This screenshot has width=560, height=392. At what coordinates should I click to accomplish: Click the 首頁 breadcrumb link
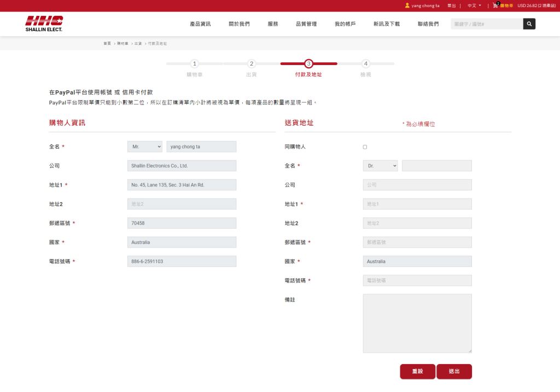(x=107, y=44)
